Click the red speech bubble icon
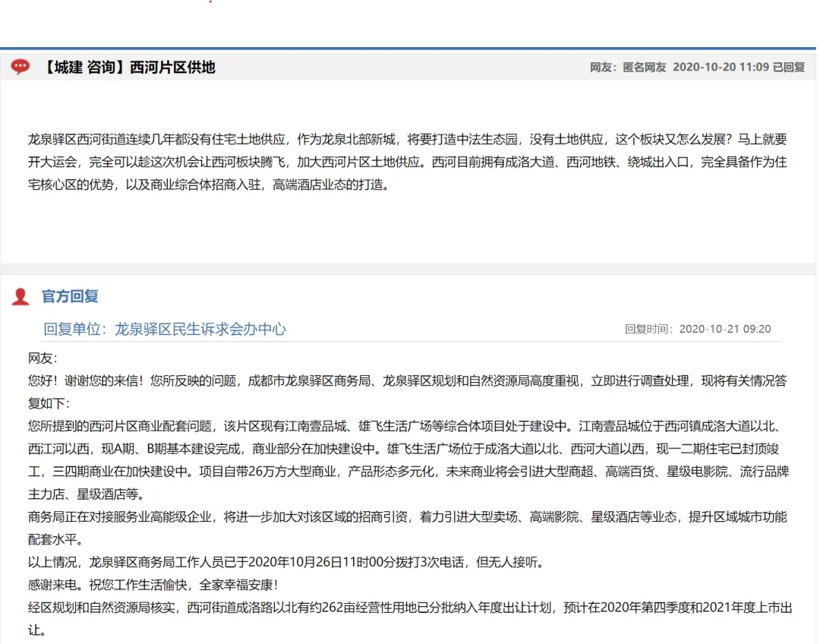Screen dimensions: 820x644 (20, 66)
